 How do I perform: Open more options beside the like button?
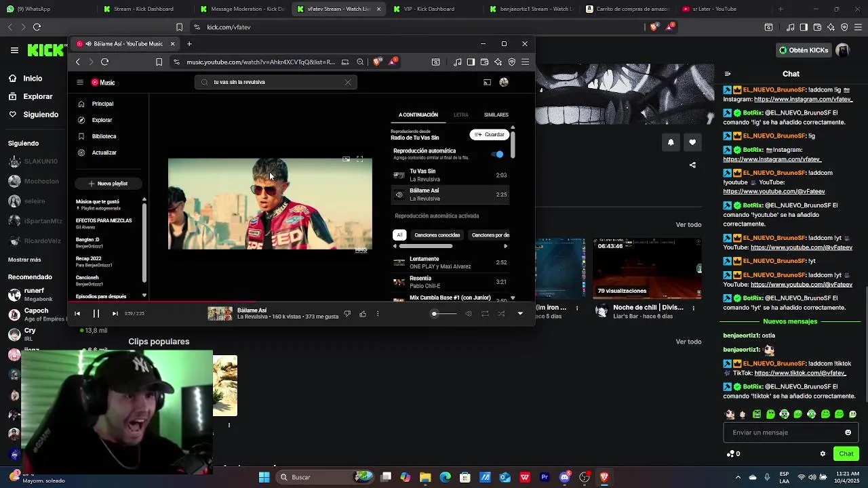[378, 314]
